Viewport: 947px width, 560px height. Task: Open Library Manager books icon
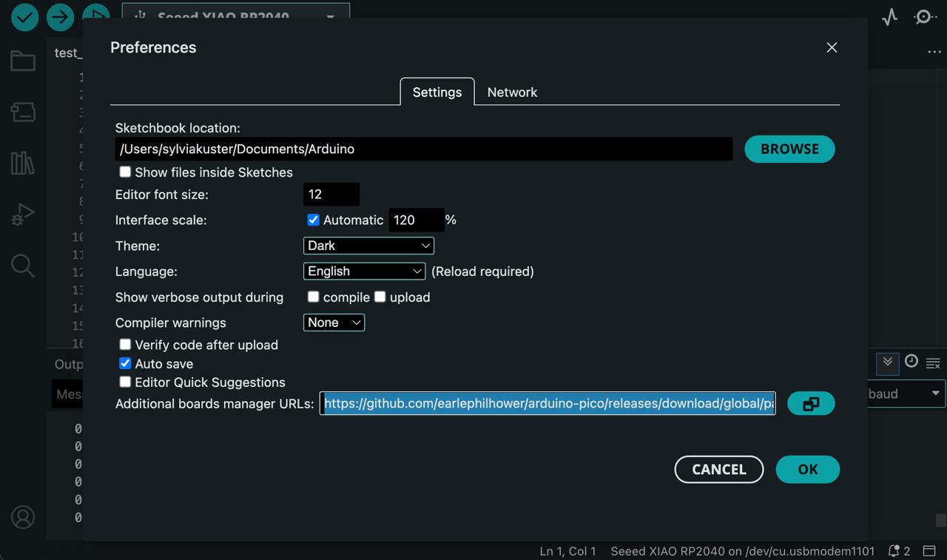tap(23, 163)
